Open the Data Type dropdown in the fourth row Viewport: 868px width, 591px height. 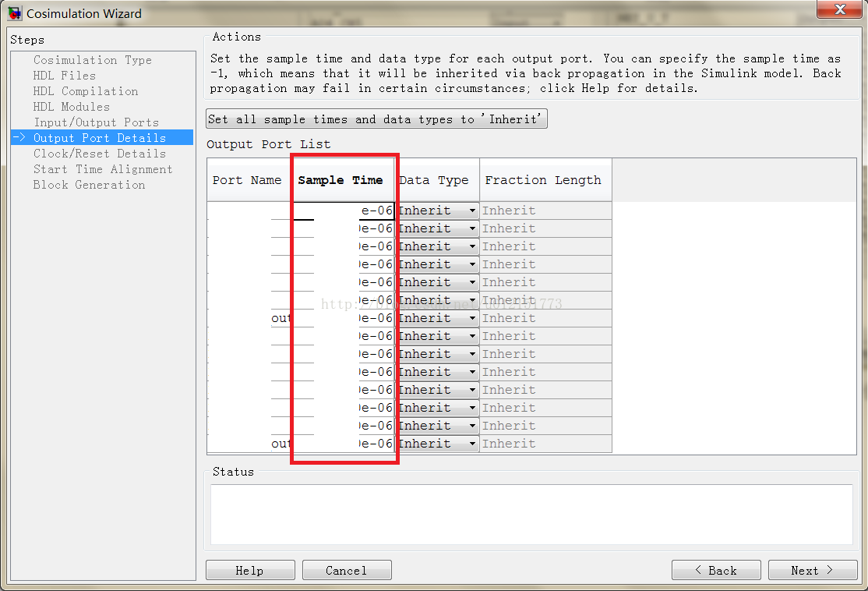click(437, 264)
